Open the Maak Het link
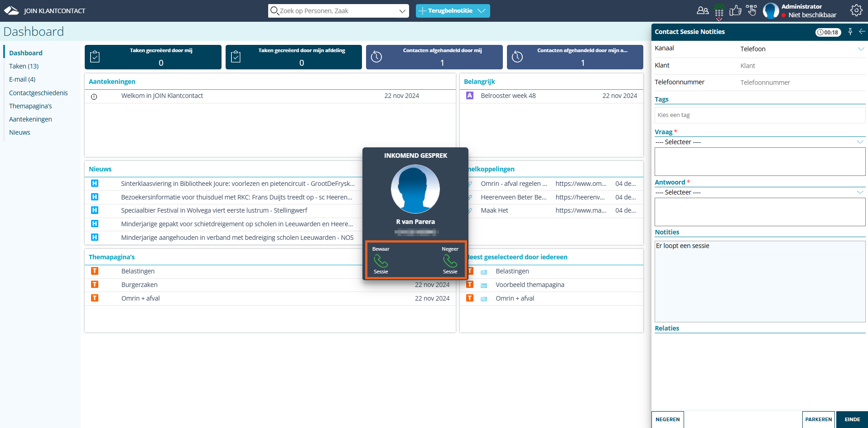Screen dimensions: 868x428 tap(494, 210)
